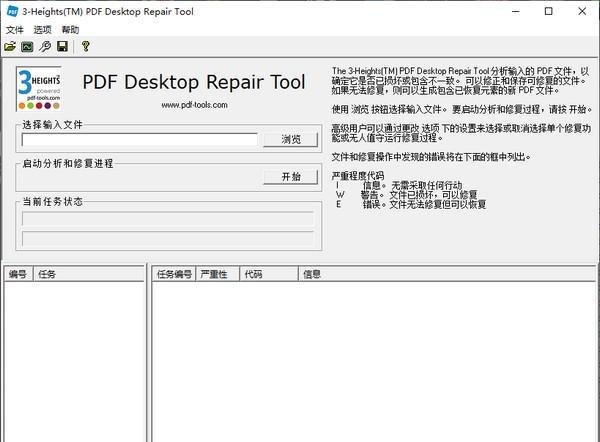The height and width of the screenshot is (442, 600).
Task: Open the 文件 menu
Action: tap(15, 29)
